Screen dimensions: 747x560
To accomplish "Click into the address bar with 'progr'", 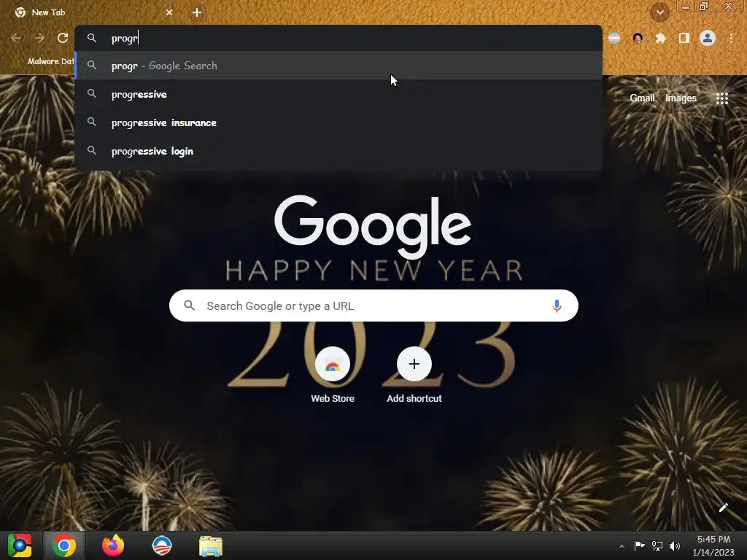I will coord(338,38).
